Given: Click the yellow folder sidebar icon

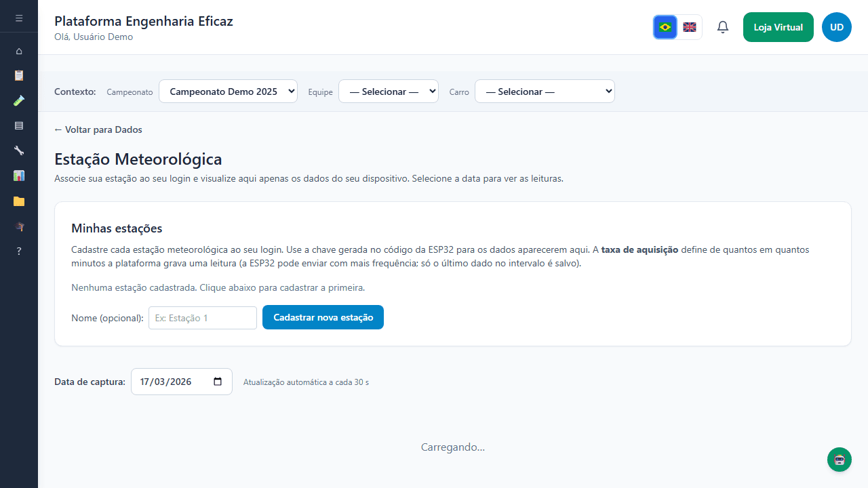Looking at the screenshot, I should (19, 201).
